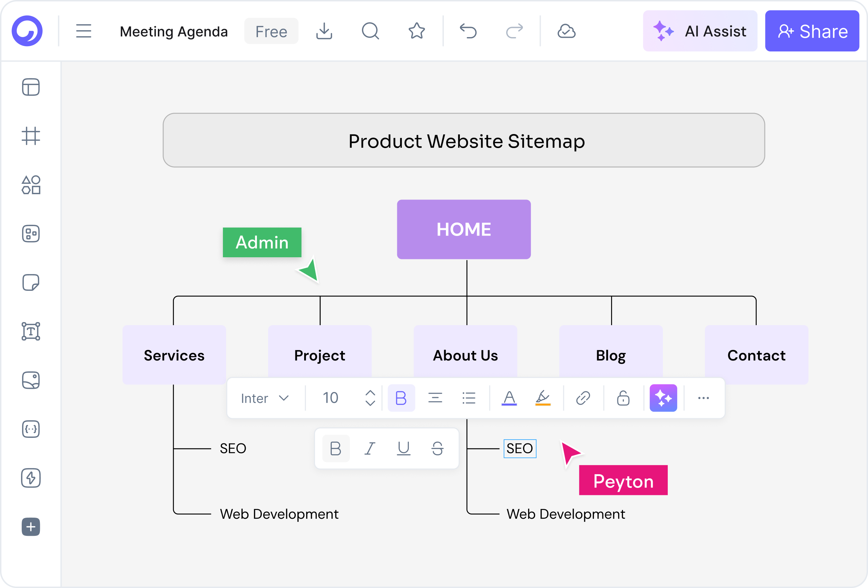Open the code block tool
868x588 pixels.
pos(31,429)
